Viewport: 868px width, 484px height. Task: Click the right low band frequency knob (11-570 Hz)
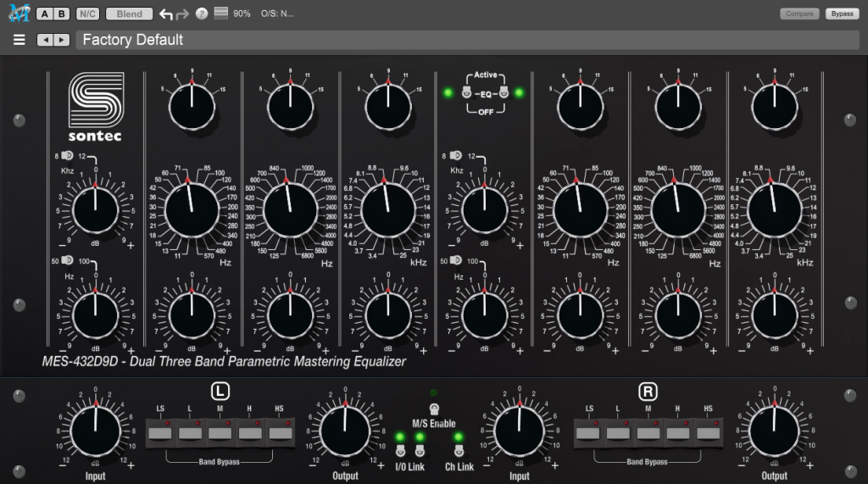(580, 211)
